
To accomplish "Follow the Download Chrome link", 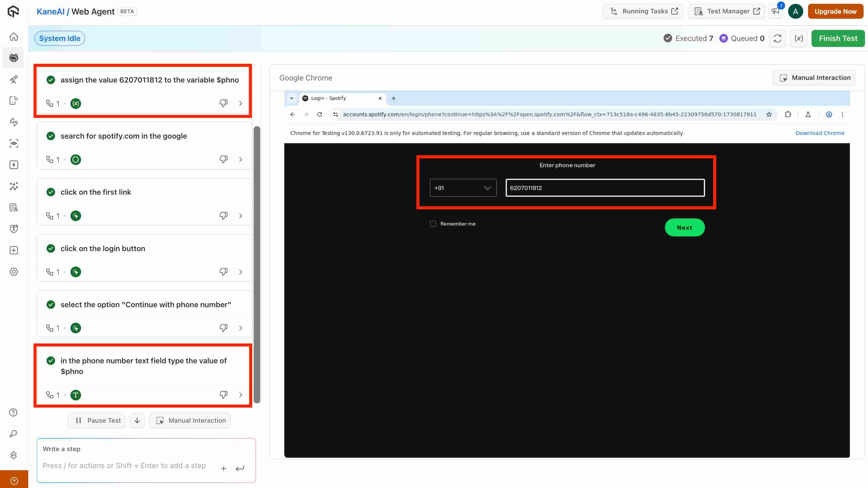I will coord(820,133).
